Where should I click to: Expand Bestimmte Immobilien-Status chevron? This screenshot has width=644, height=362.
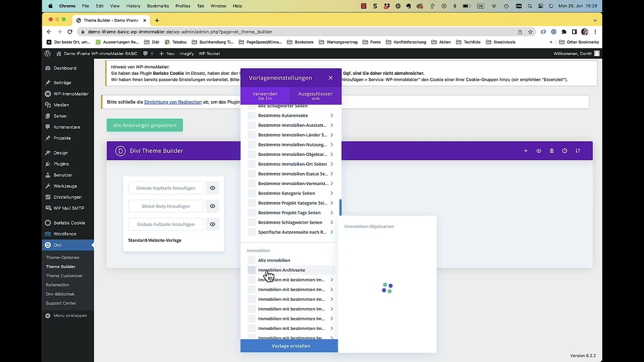332,174
